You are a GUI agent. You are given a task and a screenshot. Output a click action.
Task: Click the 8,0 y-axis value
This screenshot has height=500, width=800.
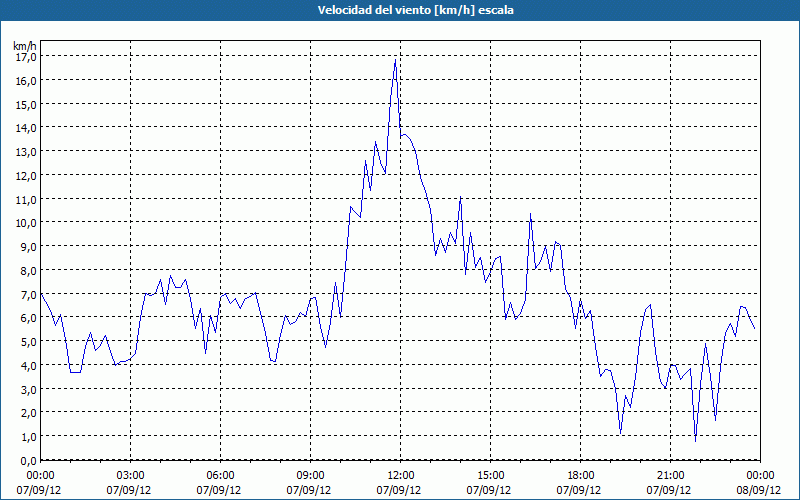tap(28, 271)
